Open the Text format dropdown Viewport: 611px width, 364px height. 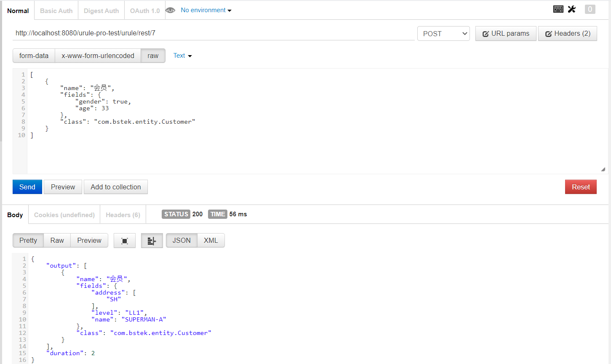[x=182, y=56]
